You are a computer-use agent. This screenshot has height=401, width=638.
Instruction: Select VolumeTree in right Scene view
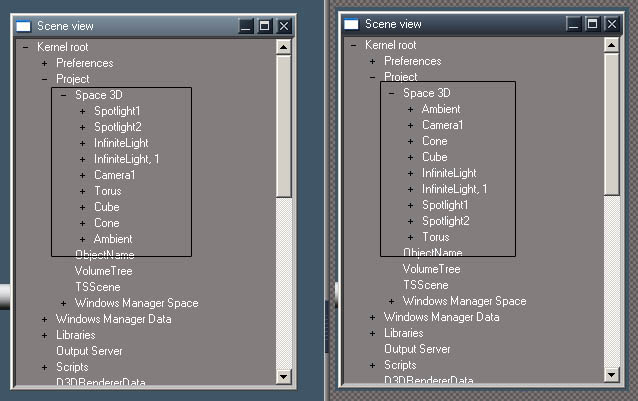click(x=432, y=269)
